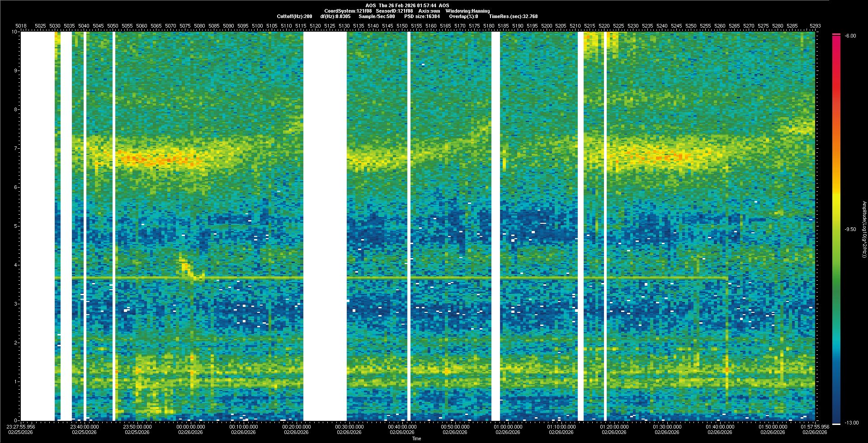Click the -6.00 colorbar maximum label
Image resolution: width=868 pixels, height=443 pixels.
[x=850, y=36]
